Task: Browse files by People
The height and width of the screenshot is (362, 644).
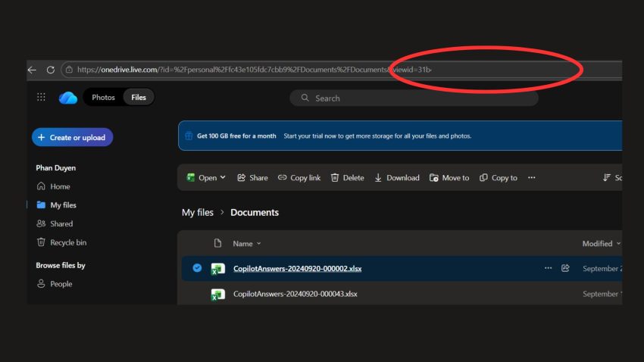Action: (x=55, y=283)
